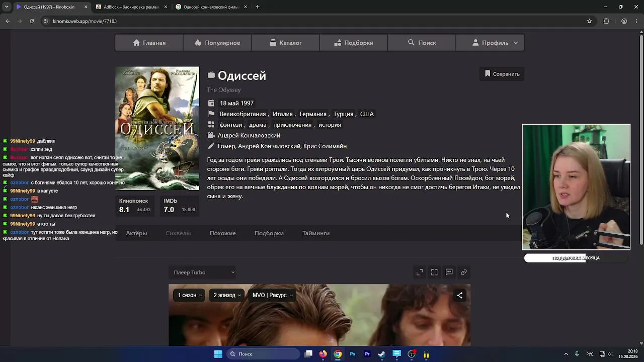Click director link Андрей Кончаловский
Image resolution: width=644 pixels, height=362 pixels.
pyautogui.click(x=249, y=135)
